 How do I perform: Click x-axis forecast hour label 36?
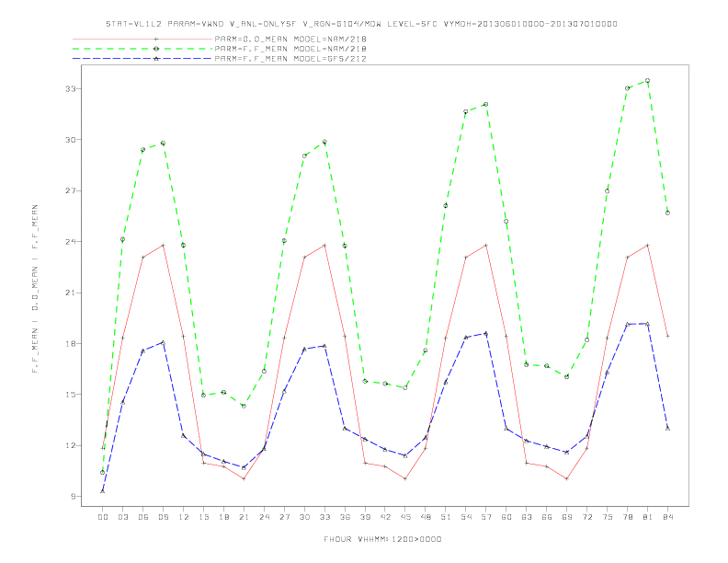(345, 517)
